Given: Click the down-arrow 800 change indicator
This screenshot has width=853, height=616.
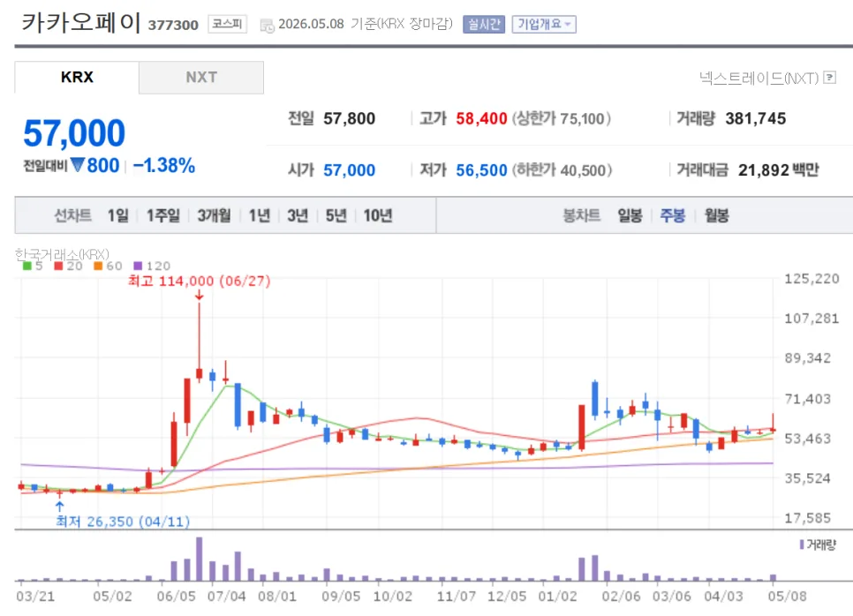Looking at the screenshot, I should coord(95,165).
